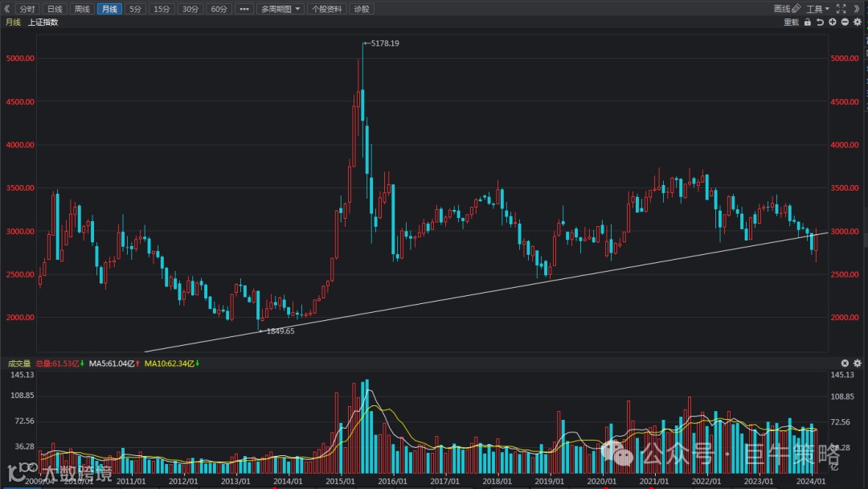Image resolution: width=868 pixels, height=489 pixels.
Task: Switch to 周线 weekly chart tab
Action: point(82,9)
